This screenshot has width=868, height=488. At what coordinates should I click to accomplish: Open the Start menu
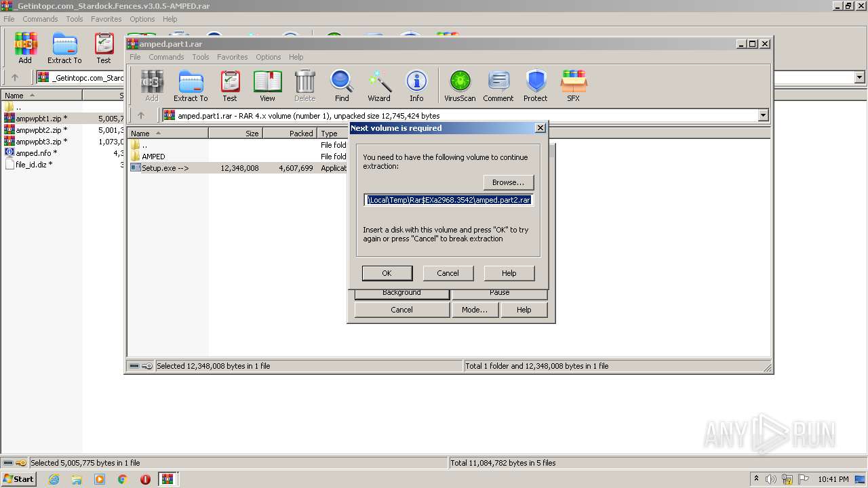pyautogui.click(x=19, y=479)
